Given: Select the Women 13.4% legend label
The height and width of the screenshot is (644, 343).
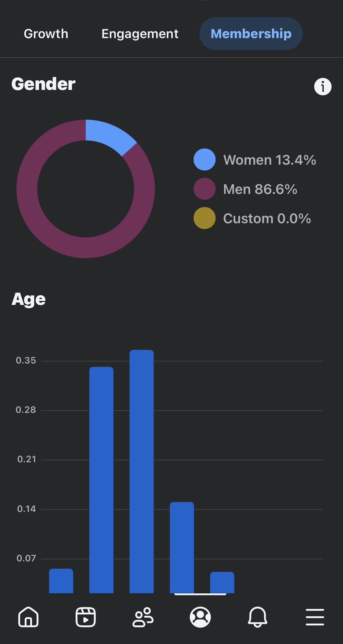Looking at the screenshot, I should tap(270, 160).
